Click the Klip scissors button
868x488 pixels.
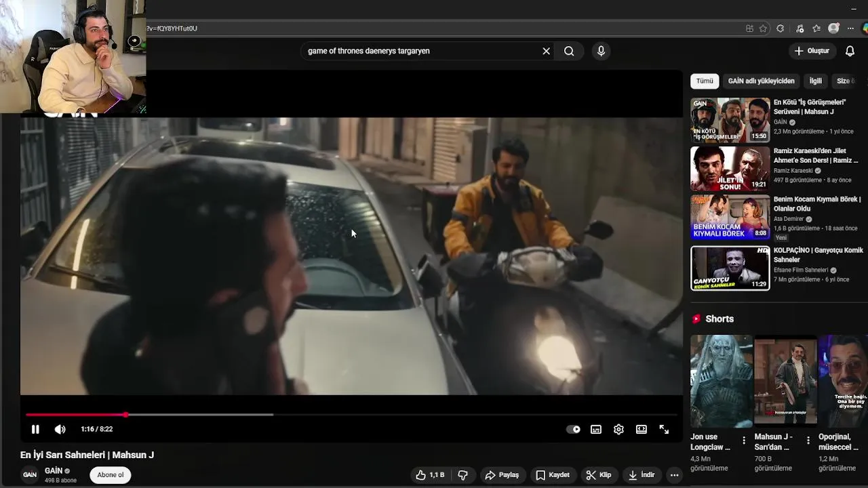point(599,475)
